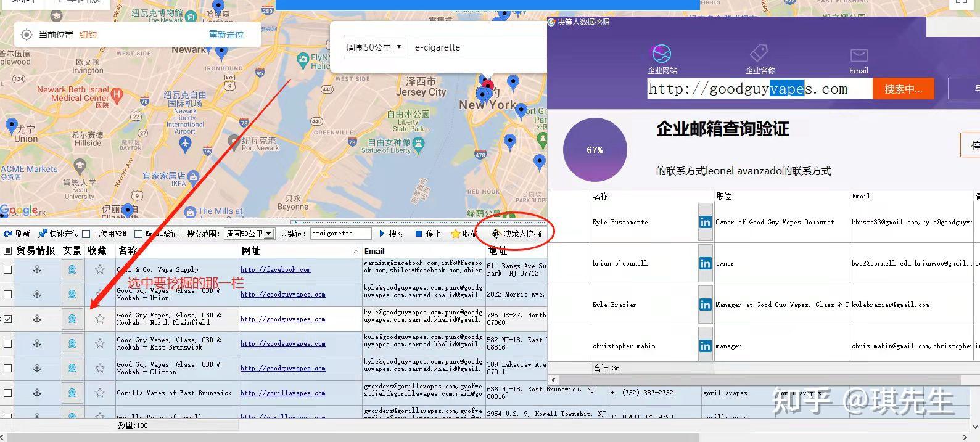Image resolution: width=980 pixels, height=442 pixels.
Task: Open Kyle Bustamante's LinkedIn icon
Action: pyautogui.click(x=706, y=222)
